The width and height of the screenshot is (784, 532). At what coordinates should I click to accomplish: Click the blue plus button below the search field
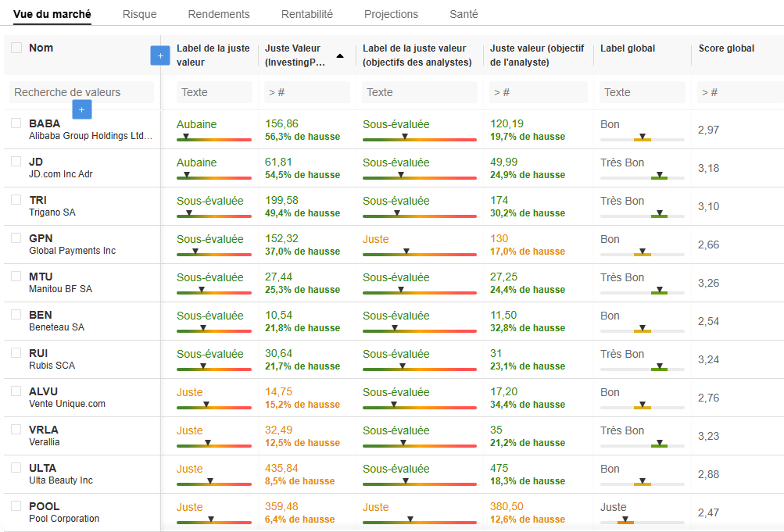tap(82, 109)
